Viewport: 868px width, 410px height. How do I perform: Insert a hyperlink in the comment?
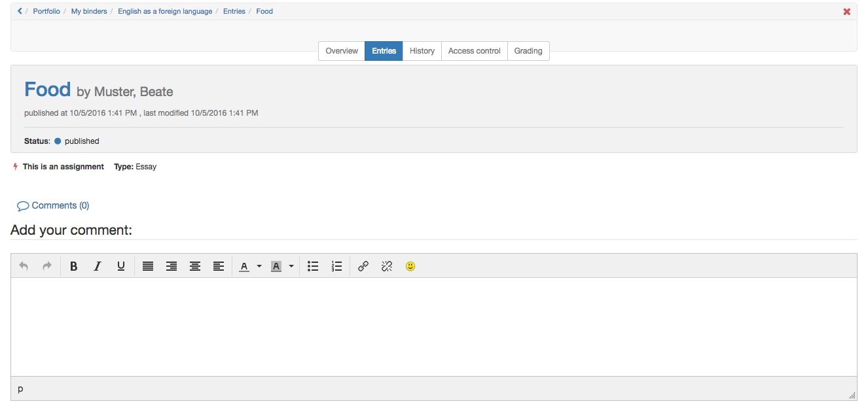point(363,266)
